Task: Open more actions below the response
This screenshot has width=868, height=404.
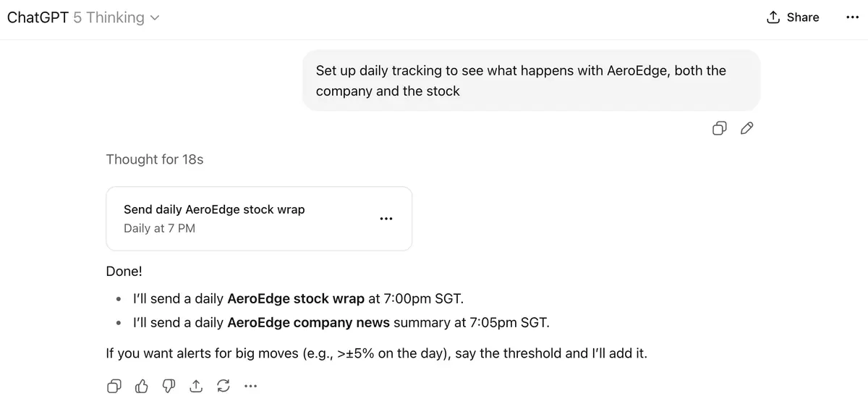Action: 251,387
